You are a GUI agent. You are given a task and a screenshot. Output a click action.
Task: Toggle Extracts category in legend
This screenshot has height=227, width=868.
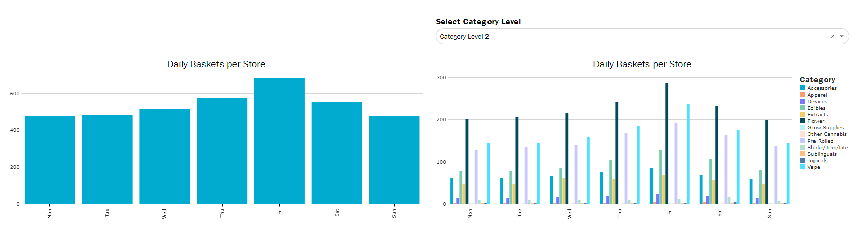[x=817, y=114]
